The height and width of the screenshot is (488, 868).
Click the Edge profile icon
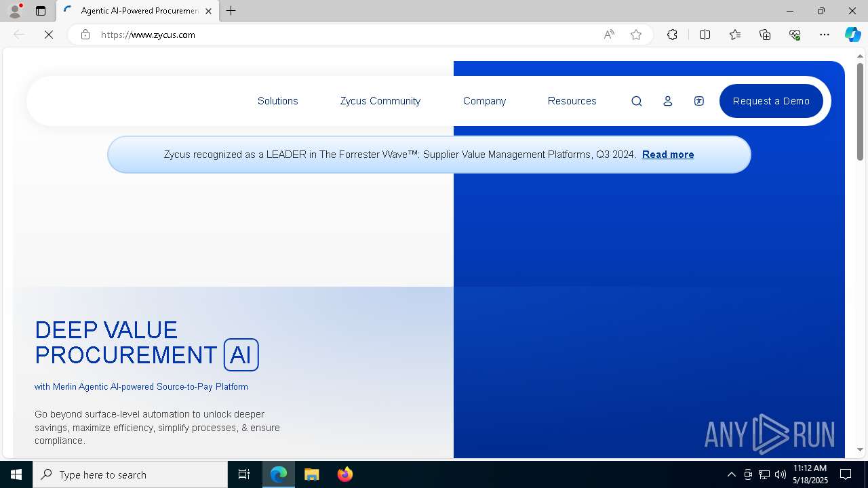tap(15, 11)
